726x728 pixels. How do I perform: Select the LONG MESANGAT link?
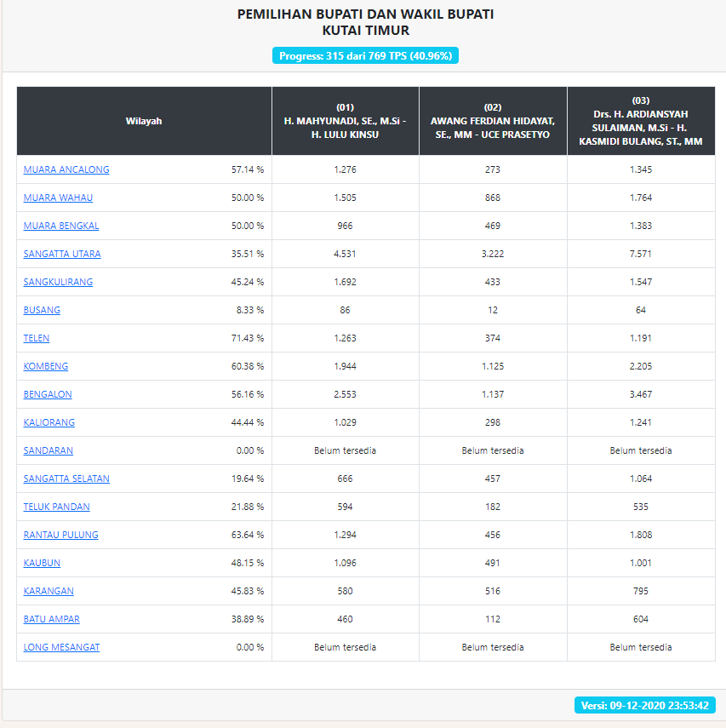61,647
